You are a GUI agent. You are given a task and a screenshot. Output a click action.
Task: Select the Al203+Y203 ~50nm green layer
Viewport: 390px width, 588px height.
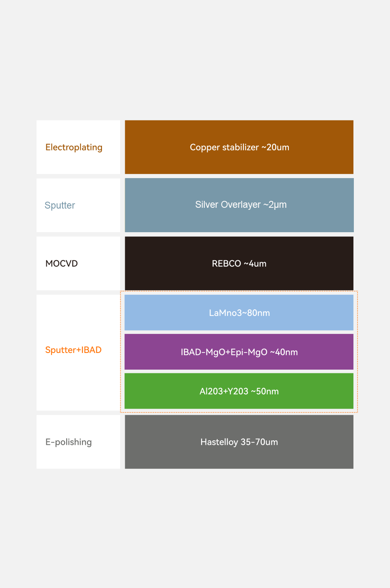pos(239,391)
